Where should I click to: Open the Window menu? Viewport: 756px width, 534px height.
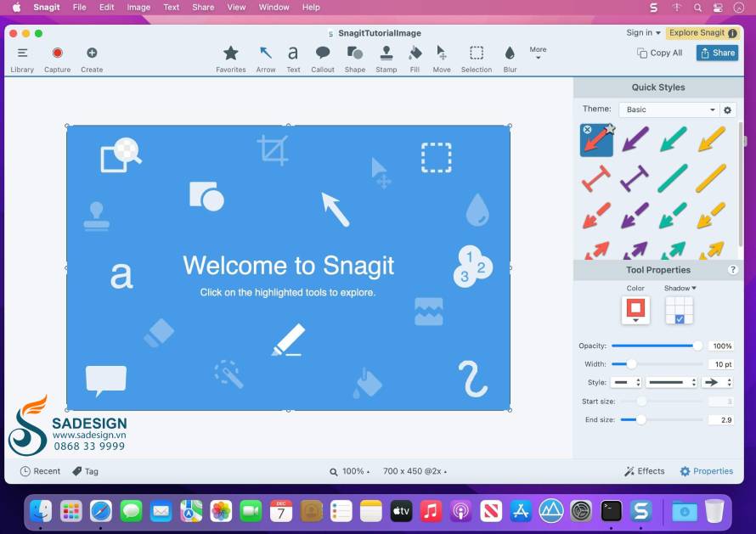(274, 8)
